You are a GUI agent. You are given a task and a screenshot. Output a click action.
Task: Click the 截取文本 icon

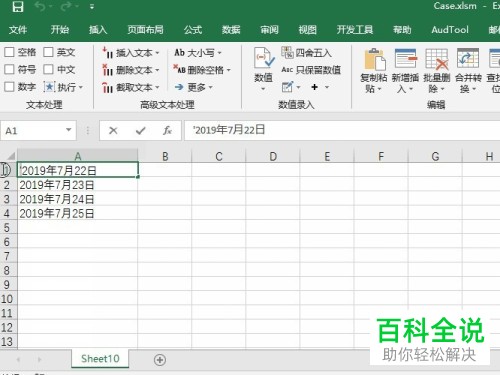tap(107, 87)
